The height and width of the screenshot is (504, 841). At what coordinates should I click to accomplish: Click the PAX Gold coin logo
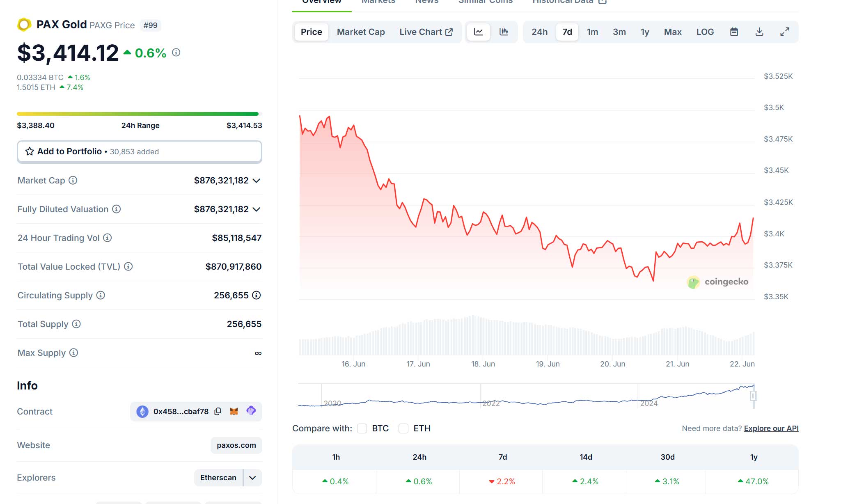24,25
